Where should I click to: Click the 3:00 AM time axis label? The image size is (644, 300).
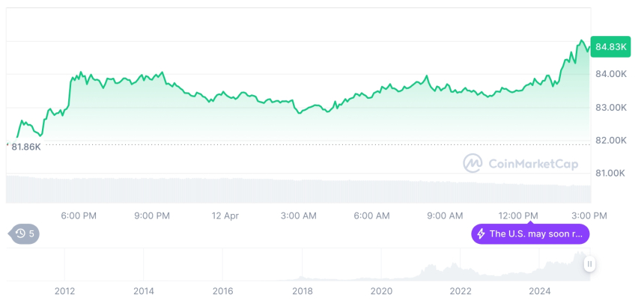click(x=299, y=215)
